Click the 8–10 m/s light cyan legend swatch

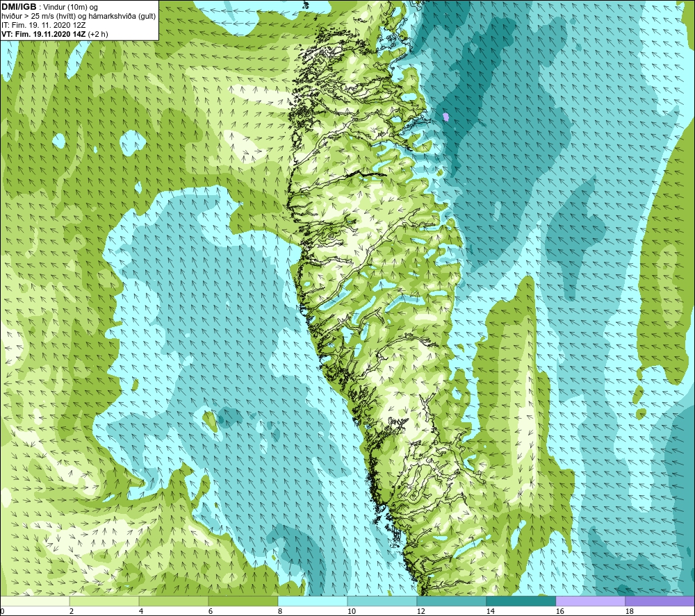coord(313,601)
